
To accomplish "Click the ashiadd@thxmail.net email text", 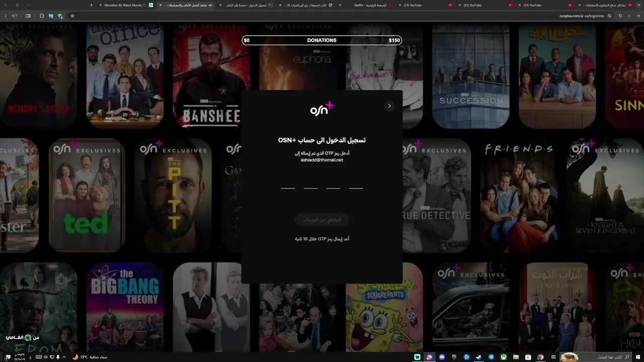I will click(322, 160).
